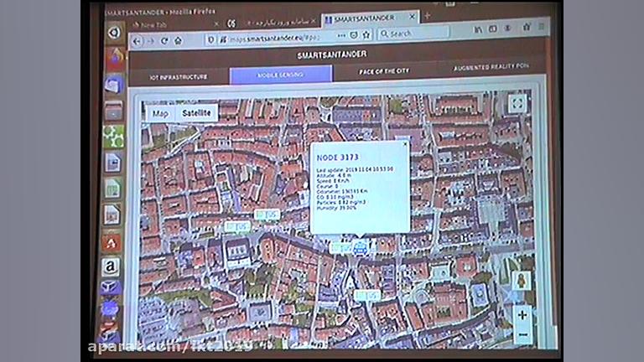Save page to Pocket
The width and height of the screenshot is (644, 362).
pos(354,35)
